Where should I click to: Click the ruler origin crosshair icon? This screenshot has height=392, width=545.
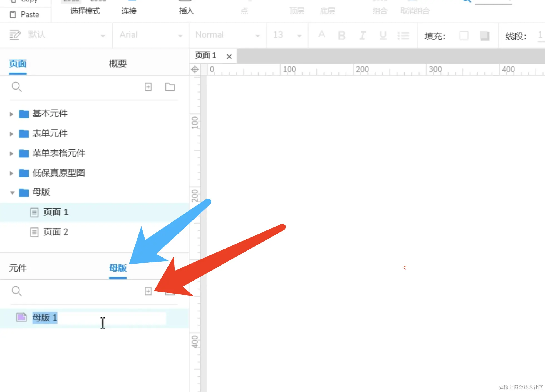195,69
